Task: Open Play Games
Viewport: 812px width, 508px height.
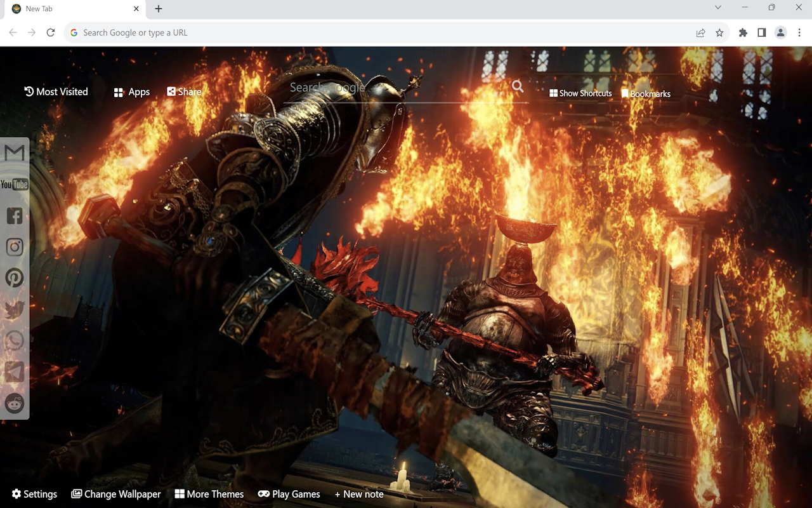Action: pyautogui.click(x=289, y=494)
